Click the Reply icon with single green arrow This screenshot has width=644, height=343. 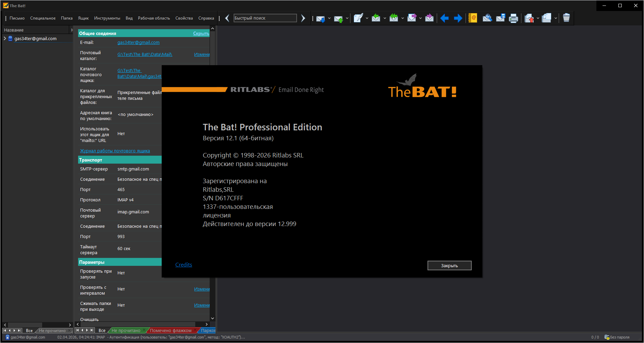point(376,18)
